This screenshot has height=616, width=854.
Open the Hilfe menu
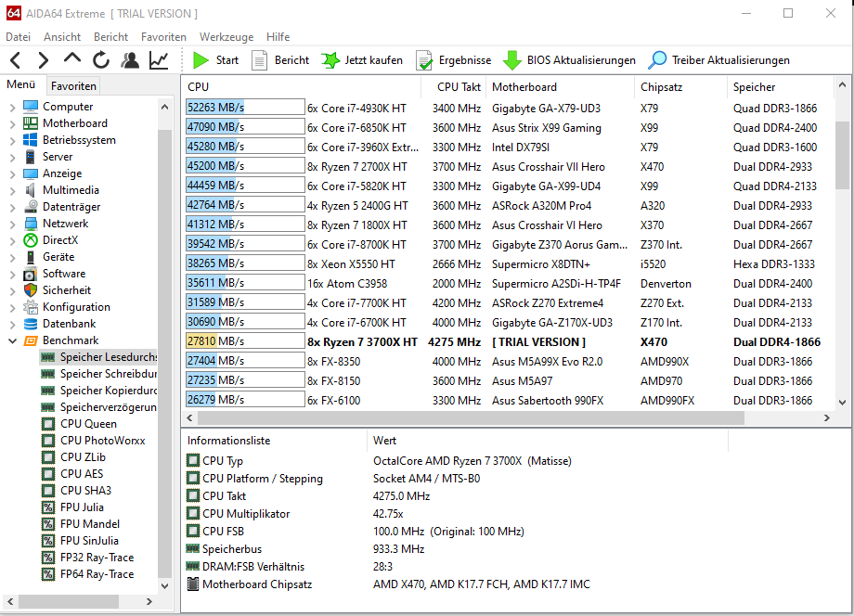click(278, 37)
